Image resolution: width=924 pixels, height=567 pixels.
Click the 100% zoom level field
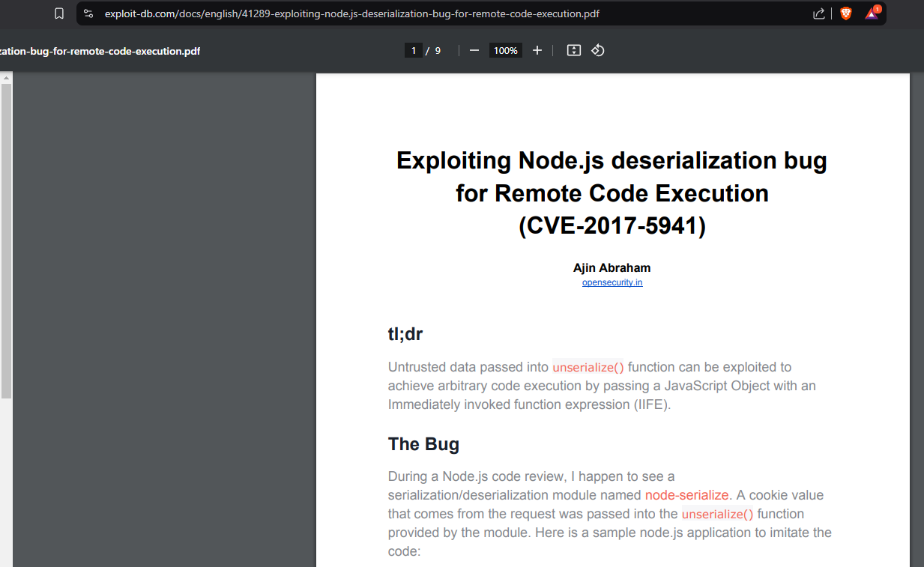click(x=505, y=50)
